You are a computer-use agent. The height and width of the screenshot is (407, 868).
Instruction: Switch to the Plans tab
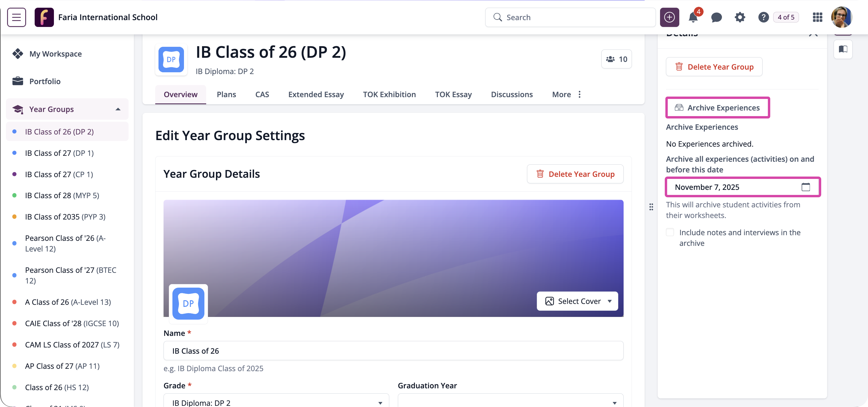tap(226, 94)
